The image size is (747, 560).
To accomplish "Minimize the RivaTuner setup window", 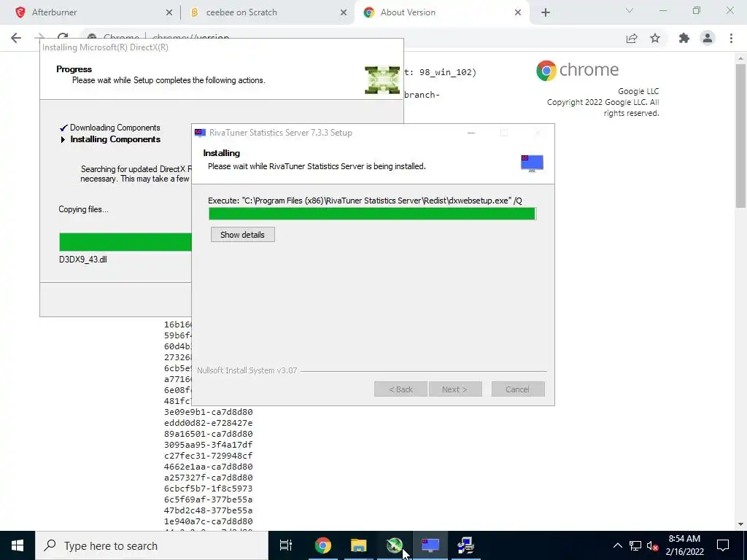I will pos(471,133).
